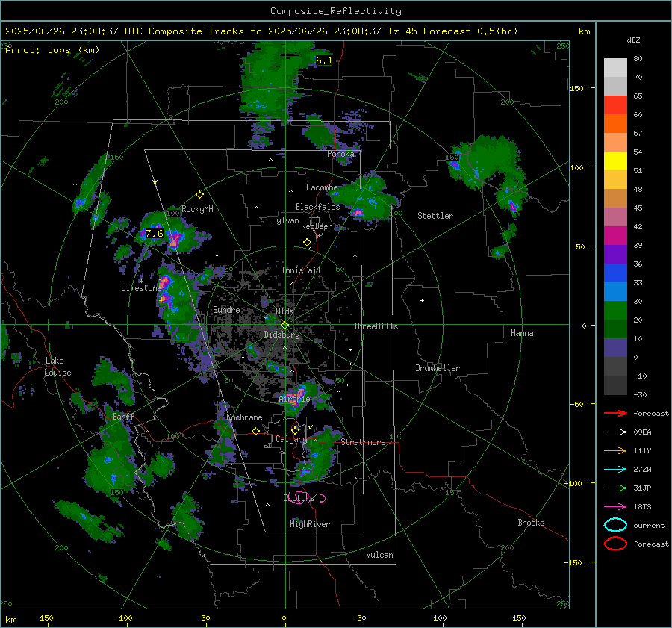This screenshot has height=628, width=672.
Task: Click the Ponoka city label
Action: pos(340,154)
